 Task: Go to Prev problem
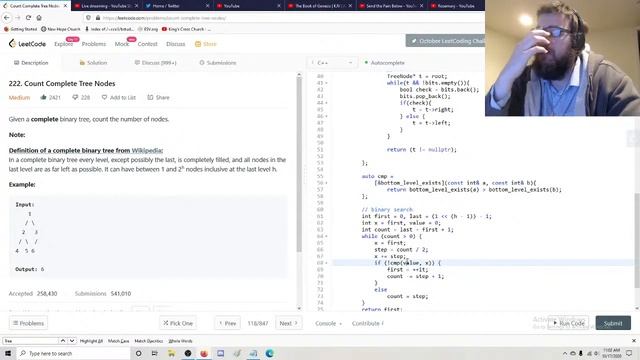pos(227,323)
